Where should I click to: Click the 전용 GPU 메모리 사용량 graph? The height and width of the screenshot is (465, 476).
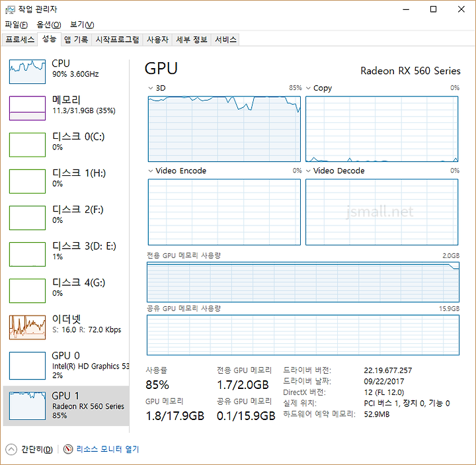303,282
